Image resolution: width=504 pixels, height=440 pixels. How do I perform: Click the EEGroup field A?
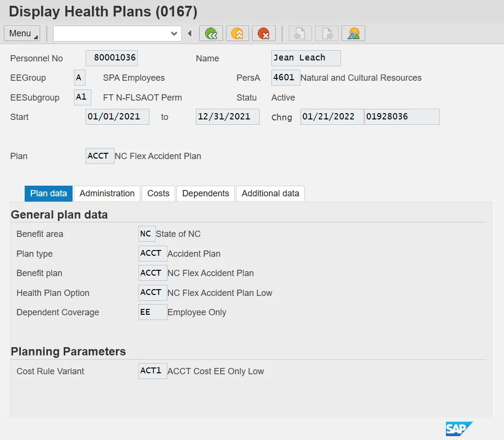click(80, 77)
